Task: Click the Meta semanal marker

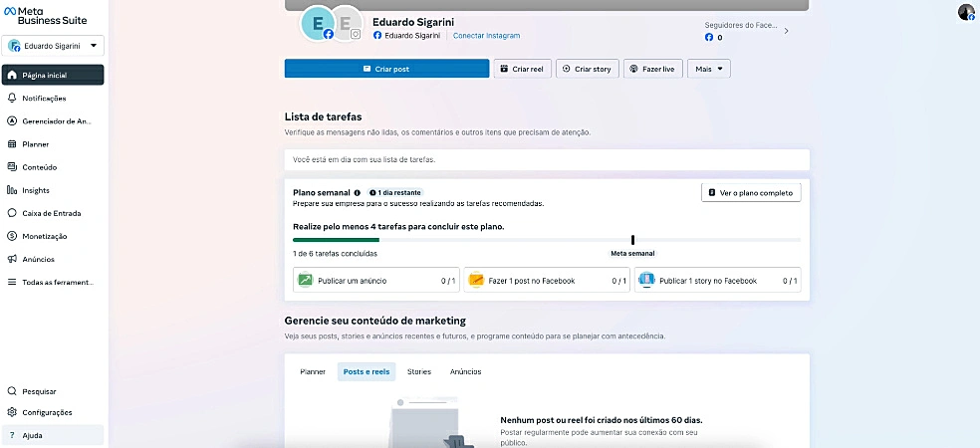Action: pyautogui.click(x=633, y=240)
